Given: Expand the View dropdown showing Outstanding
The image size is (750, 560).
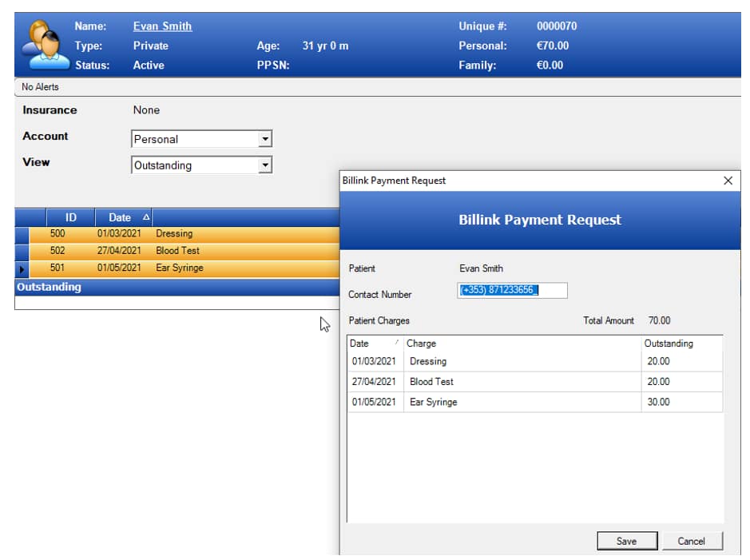Looking at the screenshot, I should pos(265,165).
